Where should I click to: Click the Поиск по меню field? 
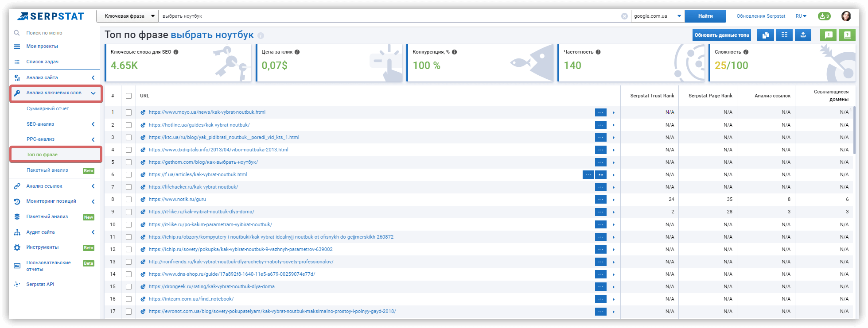[44, 33]
